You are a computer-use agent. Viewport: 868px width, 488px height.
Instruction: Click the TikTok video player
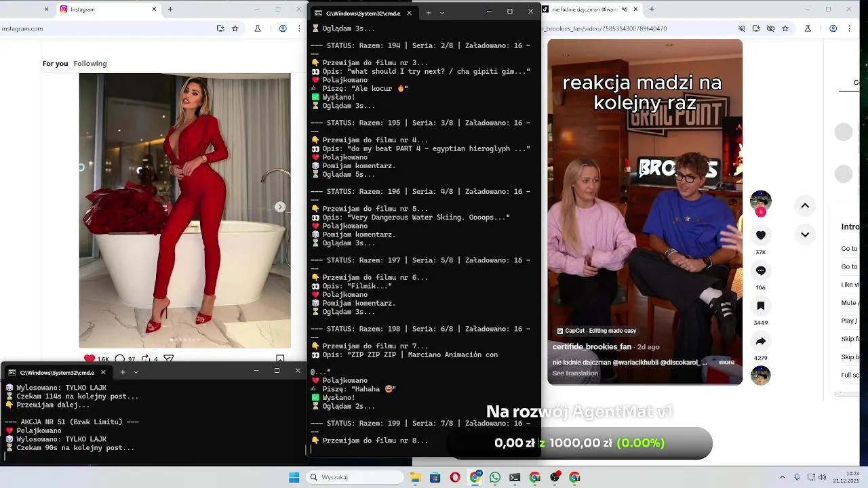[645, 211]
